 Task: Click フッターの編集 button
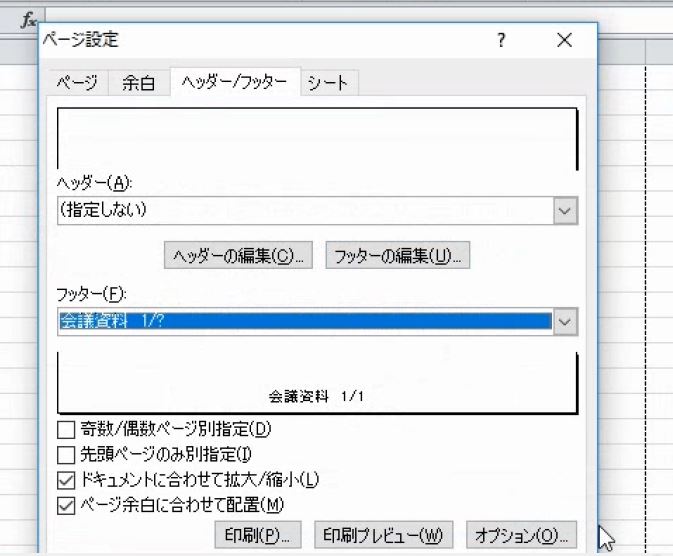pos(397,255)
